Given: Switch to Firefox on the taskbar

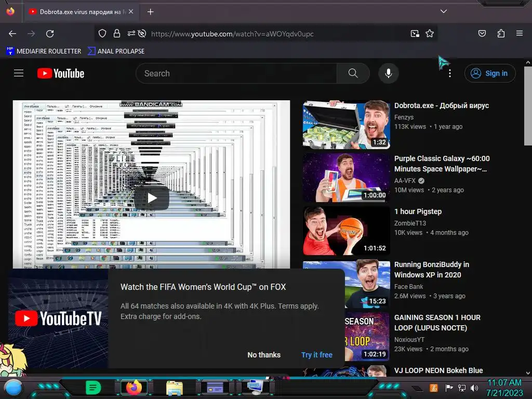Looking at the screenshot, I should 134,388.
